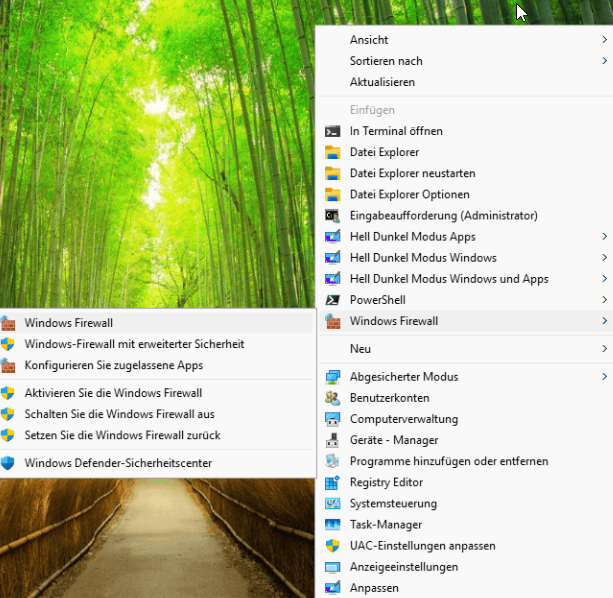
Task: Click shield icon beside Windows-Firewall mit erweiterter Sicherheit
Action: pyautogui.click(x=7, y=344)
